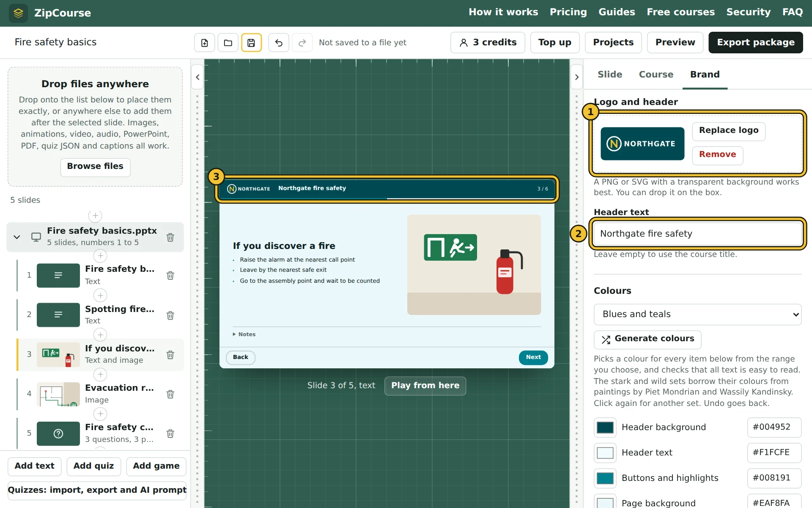Click the Replace logo button
This screenshot has height=508, width=812.
coord(728,131)
